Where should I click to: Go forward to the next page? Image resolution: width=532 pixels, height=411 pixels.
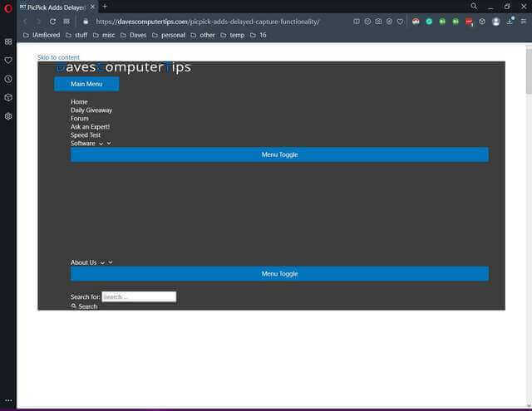coord(38,22)
